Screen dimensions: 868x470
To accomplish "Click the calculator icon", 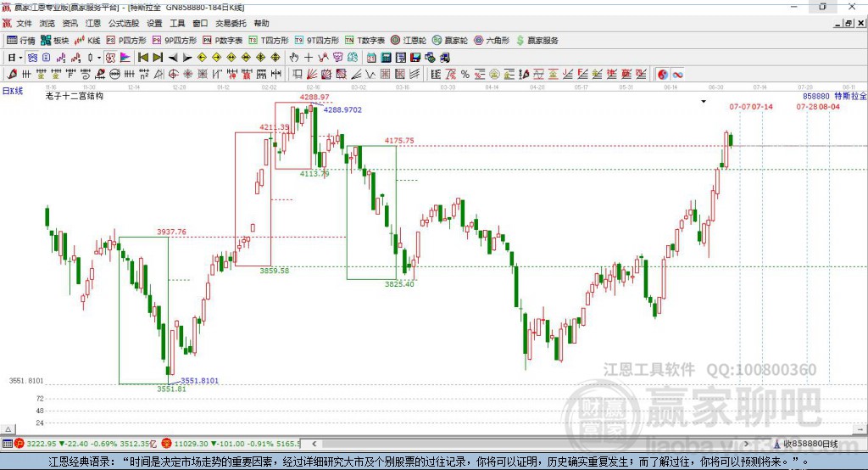I will (x=387, y=58).
